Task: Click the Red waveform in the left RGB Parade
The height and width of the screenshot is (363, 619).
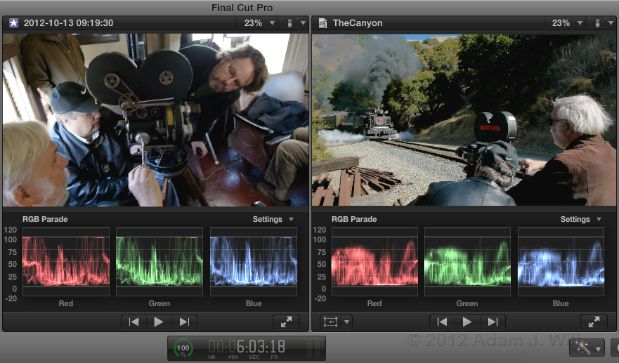Action: pyautogui.click(x=66, y=261)
